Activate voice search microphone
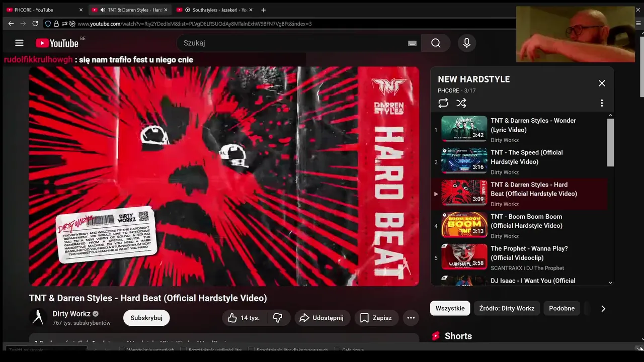Screen dimensions: 644x362 (467, 43)
